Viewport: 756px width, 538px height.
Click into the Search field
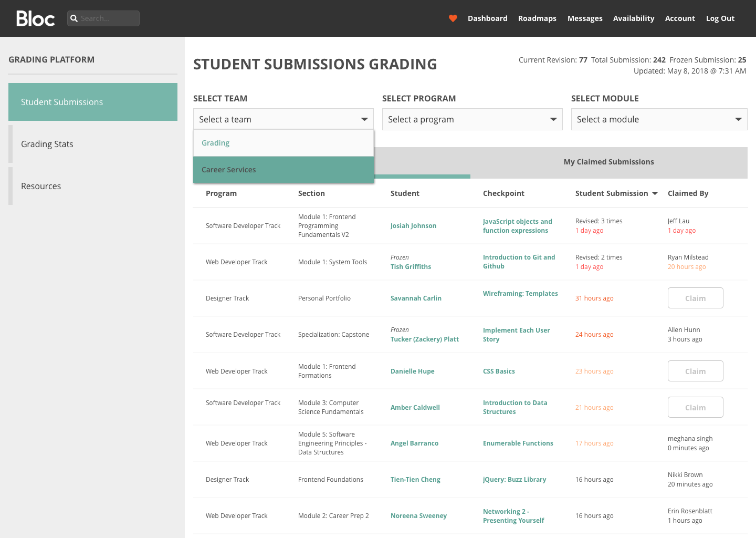(x=103, y=18)
